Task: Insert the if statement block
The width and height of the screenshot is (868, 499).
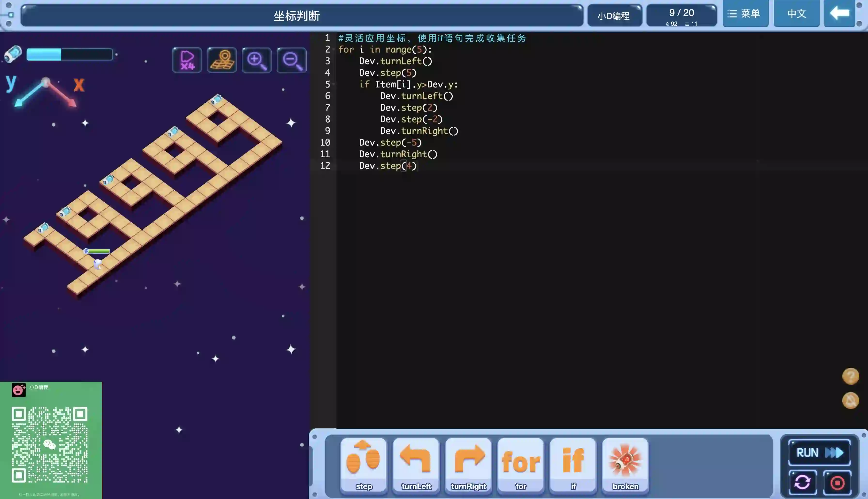Action: 573,465
